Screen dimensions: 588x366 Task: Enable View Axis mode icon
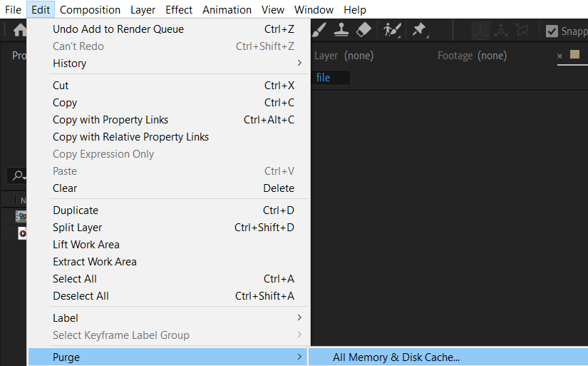(522, 30)
